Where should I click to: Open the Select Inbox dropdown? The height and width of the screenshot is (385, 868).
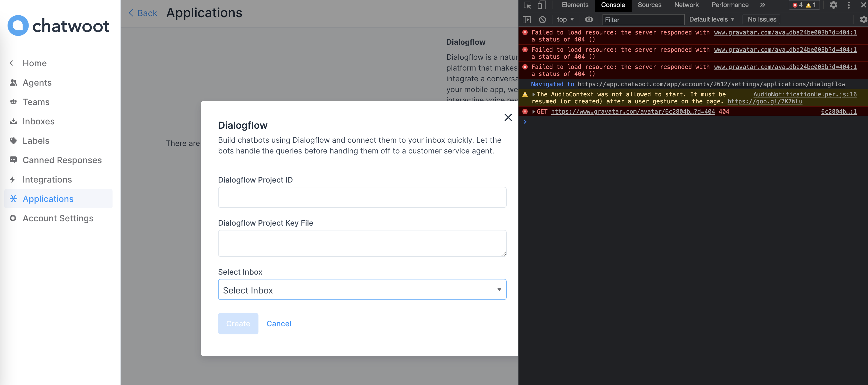(362, 289)
